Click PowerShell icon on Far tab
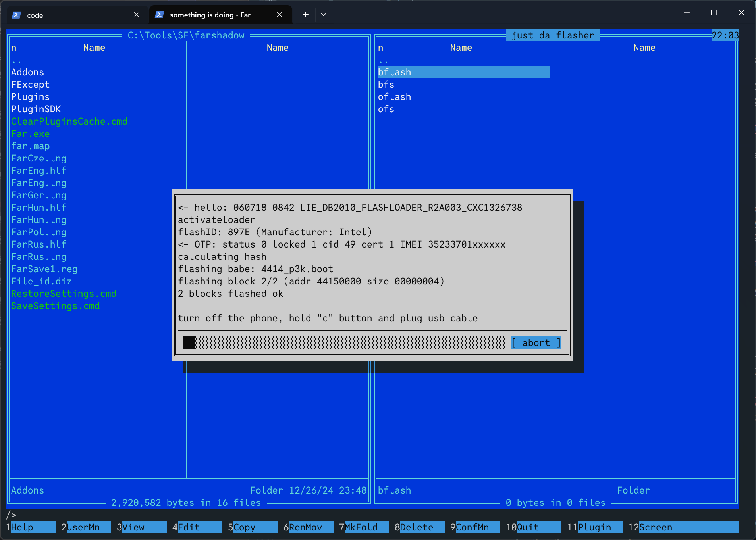Image resolution: width=756 pixels, height=540 pixels. click(x=159, y=15)
